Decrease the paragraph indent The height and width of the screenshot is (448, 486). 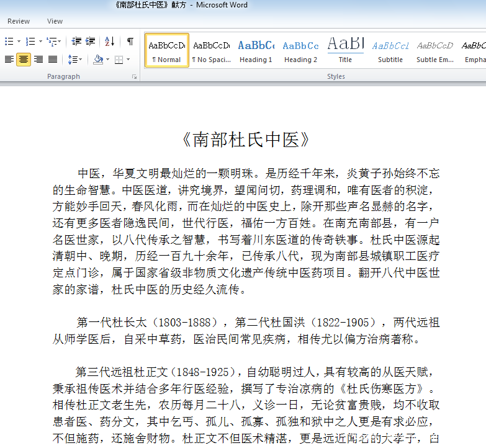[76, 42]
